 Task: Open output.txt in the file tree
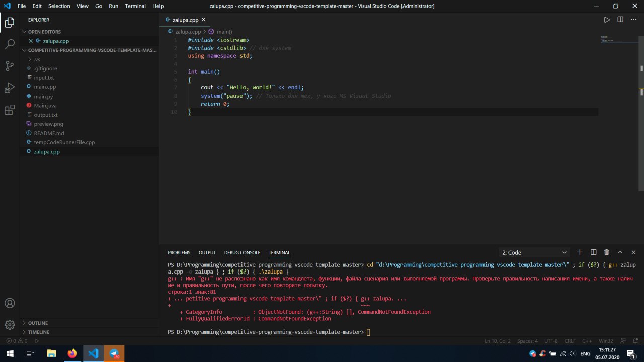tap(90, 115)
